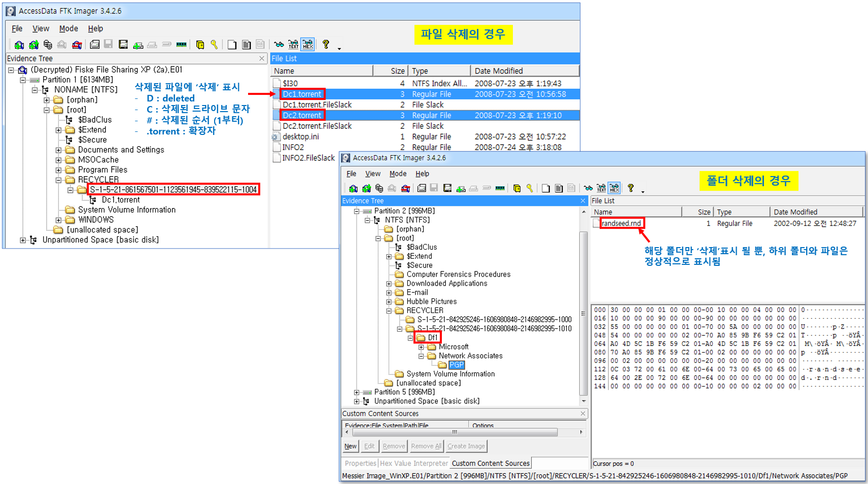Click Detect EFS Encryption key icon in front window

530,188
